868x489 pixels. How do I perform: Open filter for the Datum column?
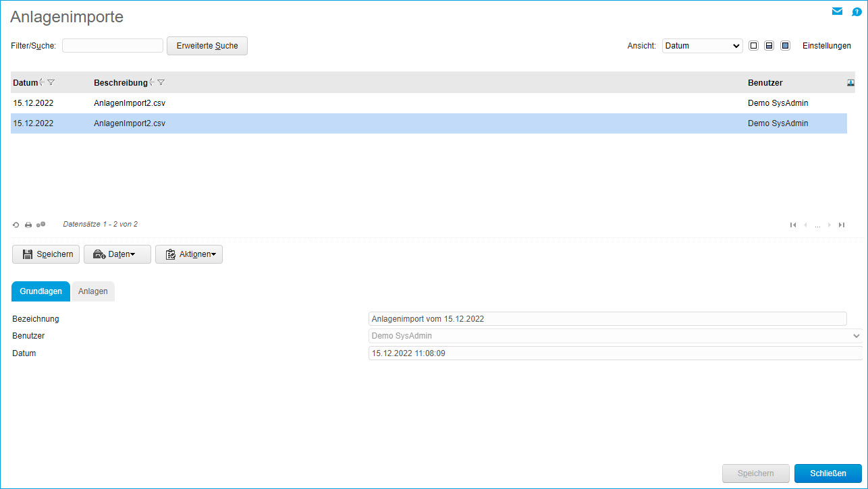point(51,82)
